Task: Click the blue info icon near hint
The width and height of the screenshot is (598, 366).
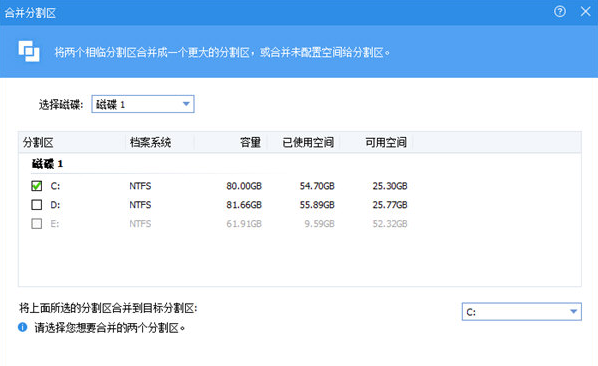Action: [23, 327]
